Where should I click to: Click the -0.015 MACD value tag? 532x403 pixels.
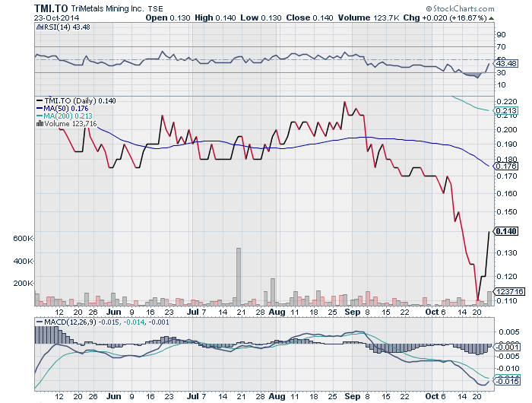coord(505,381)
